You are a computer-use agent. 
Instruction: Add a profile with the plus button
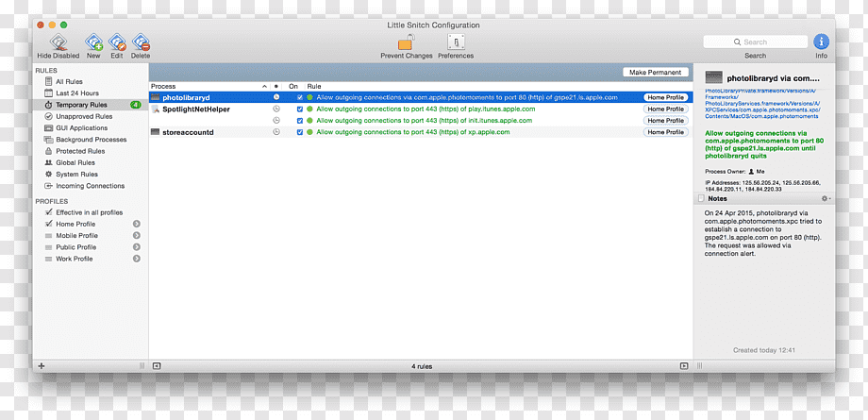pos(41,365)
